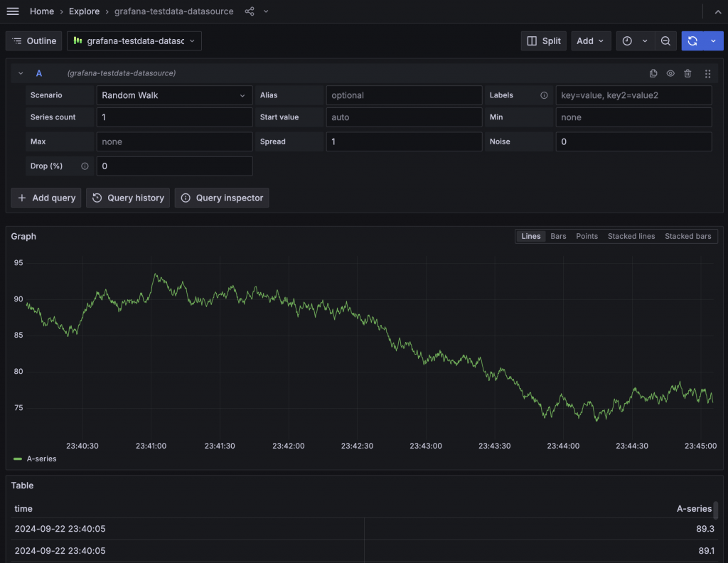The width and height of the screenshot is (728, 563).
Task: Click the Noise input field
Action: 633,141
